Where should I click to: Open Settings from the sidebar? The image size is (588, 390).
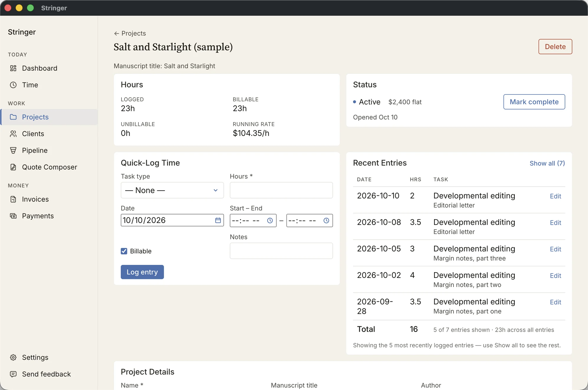tap(49, 357)
